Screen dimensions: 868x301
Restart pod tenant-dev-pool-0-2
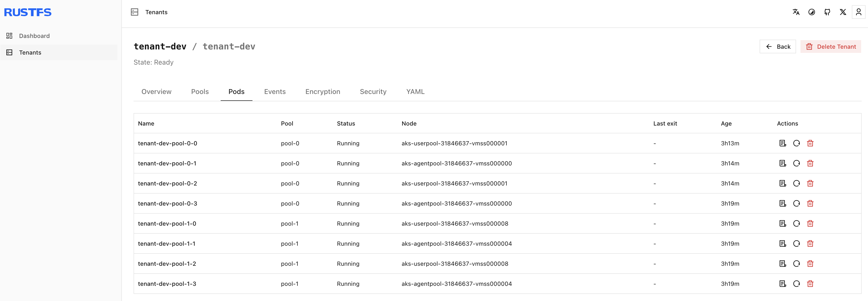pos(797,183)
